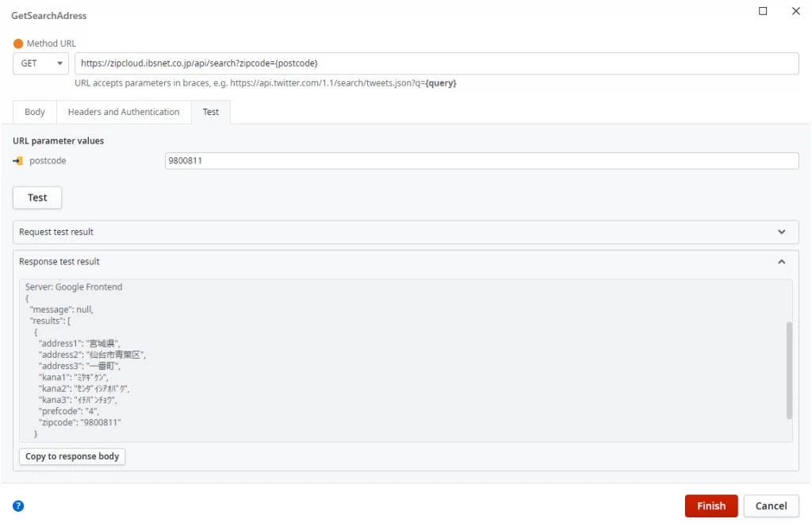Image resolution: width=812 pixels, height=530 pixels.
Task: Click the "URL parameter values" heading
Action: click(59, 141)
